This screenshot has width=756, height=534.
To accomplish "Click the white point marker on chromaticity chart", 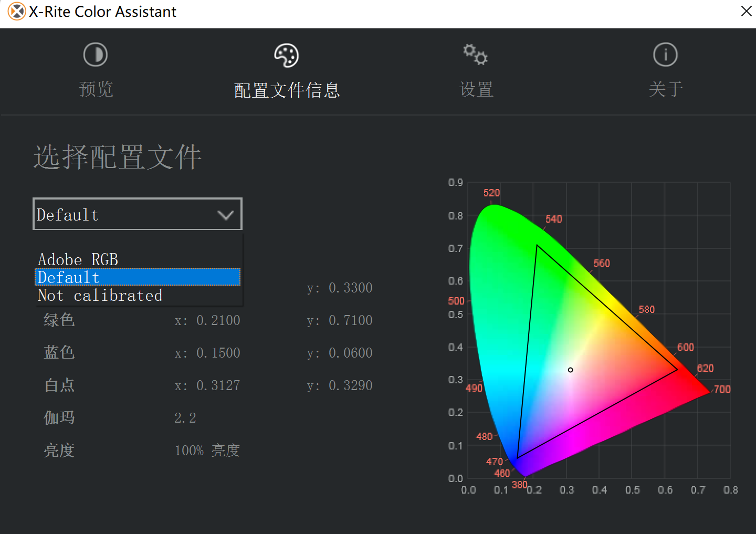I will (570, 370).
